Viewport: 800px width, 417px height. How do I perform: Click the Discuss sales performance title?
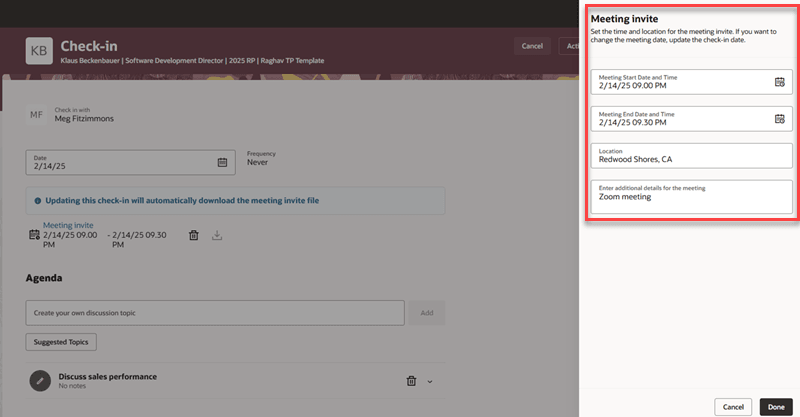click(108, 377)
